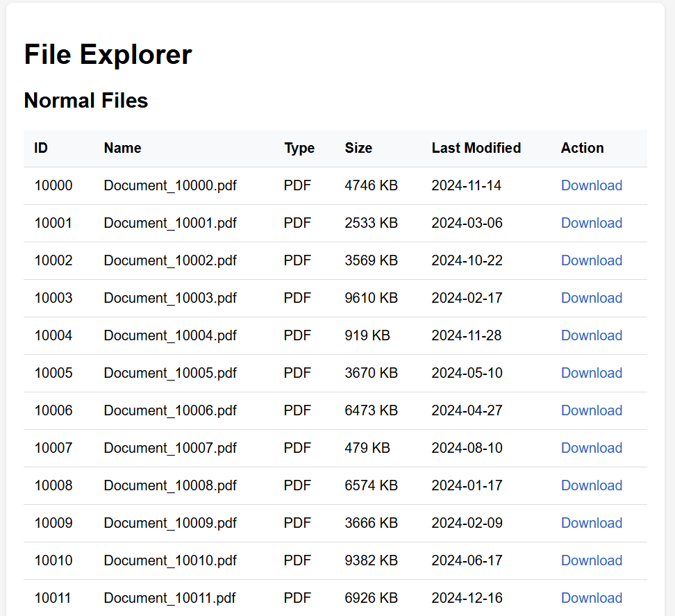Click the size value 6473 KB
This screenshot has height=616, width=675.
coord(371,410)
